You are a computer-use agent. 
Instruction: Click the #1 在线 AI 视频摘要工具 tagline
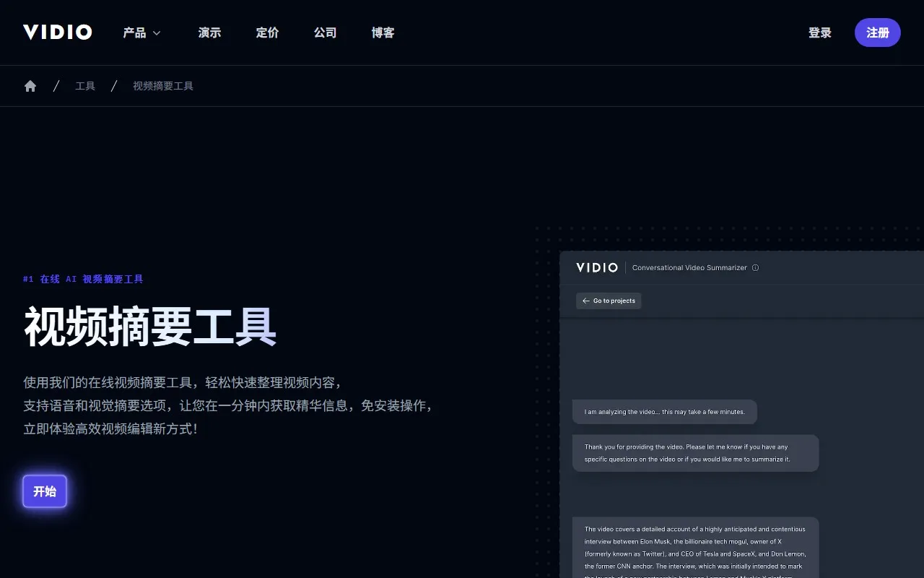pyautogui.click(x=83, y=279)
